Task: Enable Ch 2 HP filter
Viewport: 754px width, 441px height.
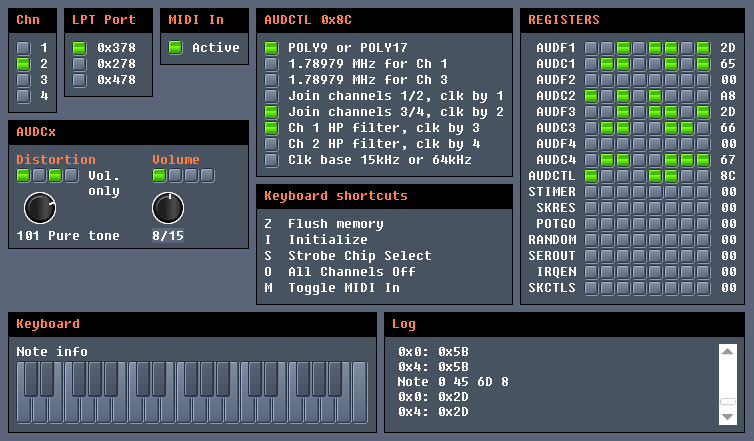Action: pyautogui.click(x=271, y=144)
